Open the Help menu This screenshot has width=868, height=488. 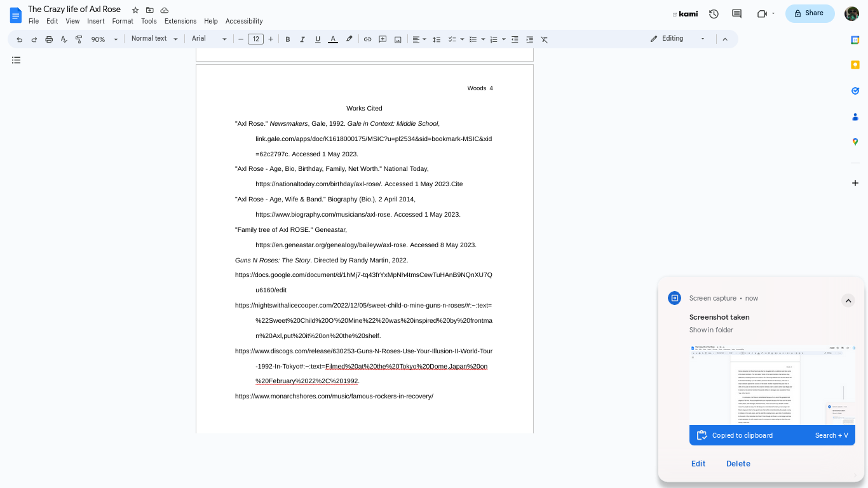pyautogui.click(x=211, y=21)
